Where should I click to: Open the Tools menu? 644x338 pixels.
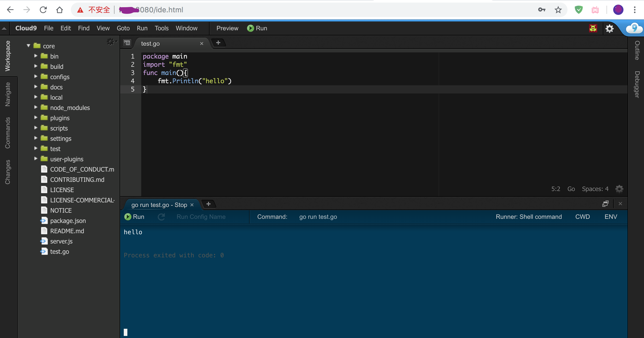click(x=162, y=28)
